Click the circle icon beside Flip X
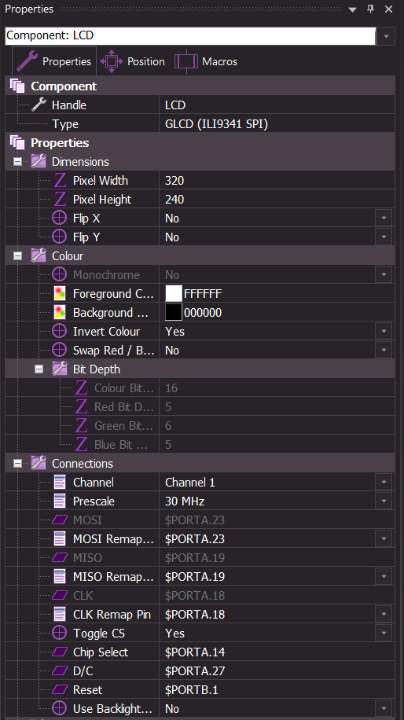Screen dimensions: 404x720 click(x=60, y=218)
